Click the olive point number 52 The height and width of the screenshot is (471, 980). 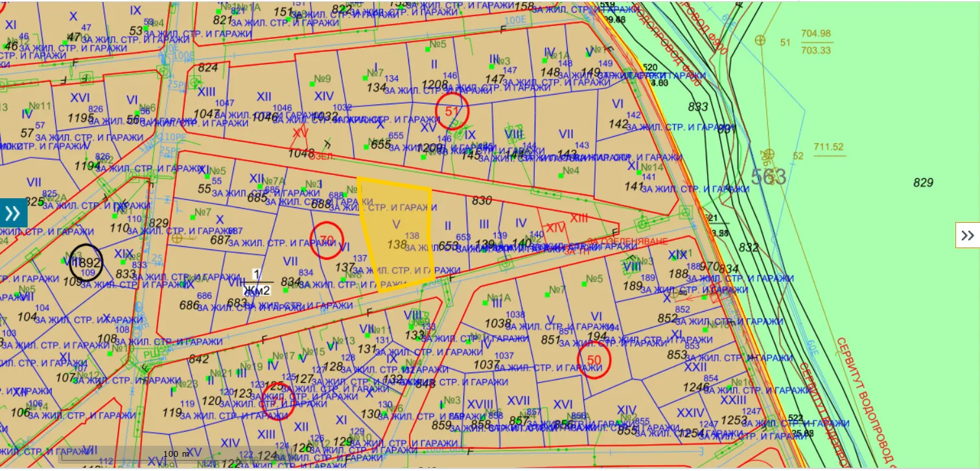pyautogui.click(x=798, y=156)
